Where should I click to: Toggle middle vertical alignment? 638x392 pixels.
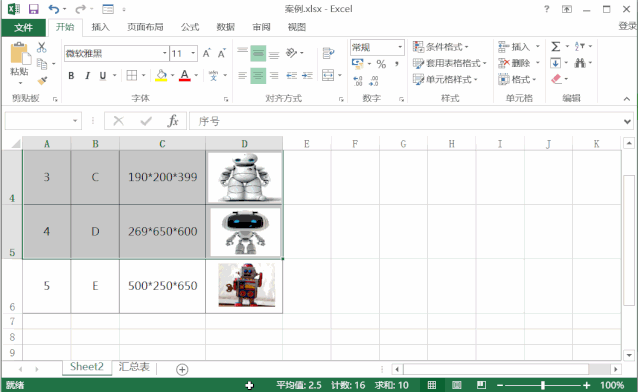click(x=258, y=53)
